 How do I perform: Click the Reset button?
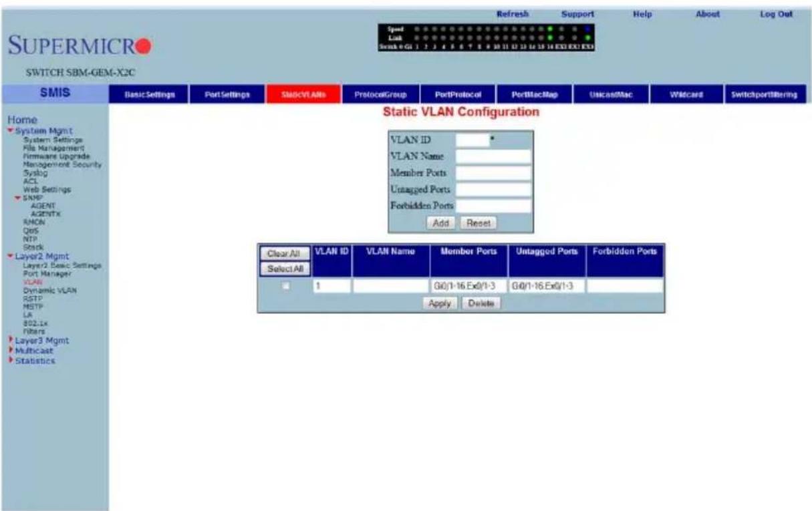coord(478,223)
